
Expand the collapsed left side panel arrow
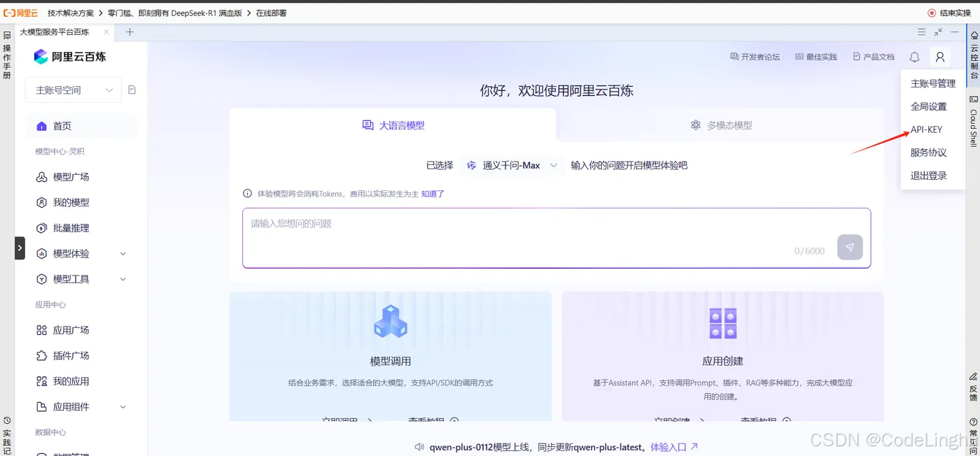(20, 248)
